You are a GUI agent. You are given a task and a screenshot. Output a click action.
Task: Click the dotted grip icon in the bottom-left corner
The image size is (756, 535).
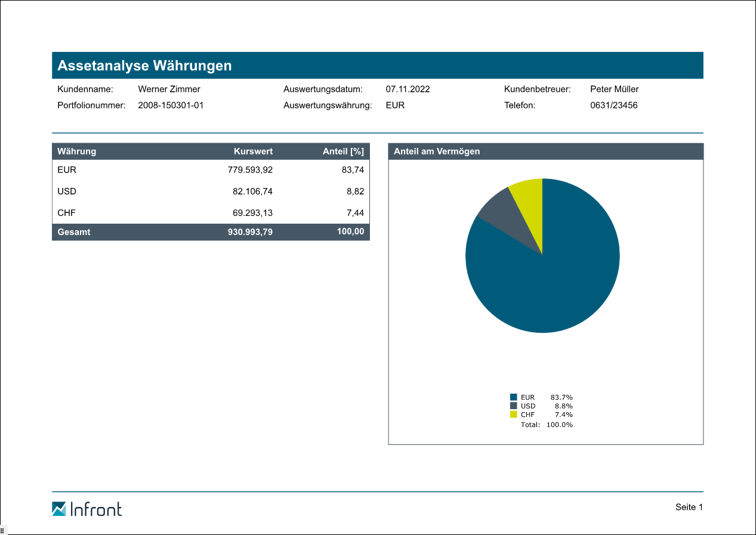coord(2,531)
